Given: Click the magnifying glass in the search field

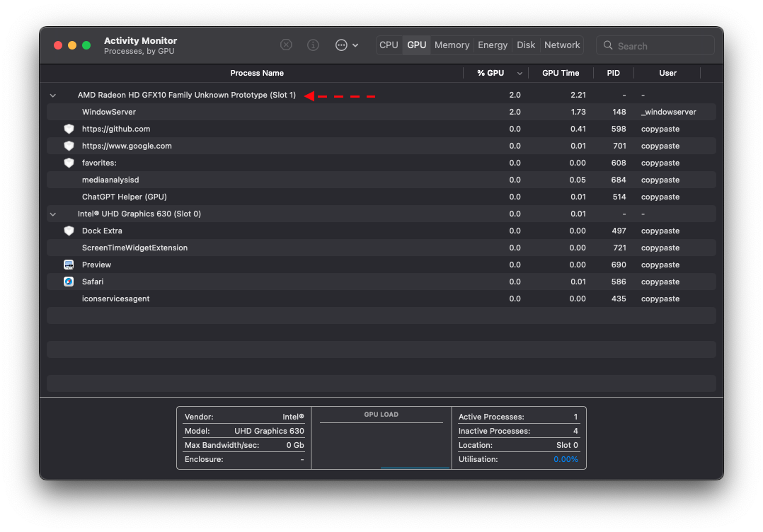Looking at the screenshot, I should coord(608,45).
